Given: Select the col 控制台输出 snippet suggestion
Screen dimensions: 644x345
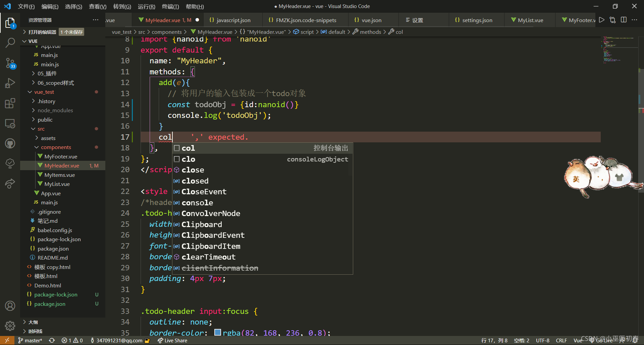Looking at the screenshot, I should pyautogui.click(x=263, y=148).
